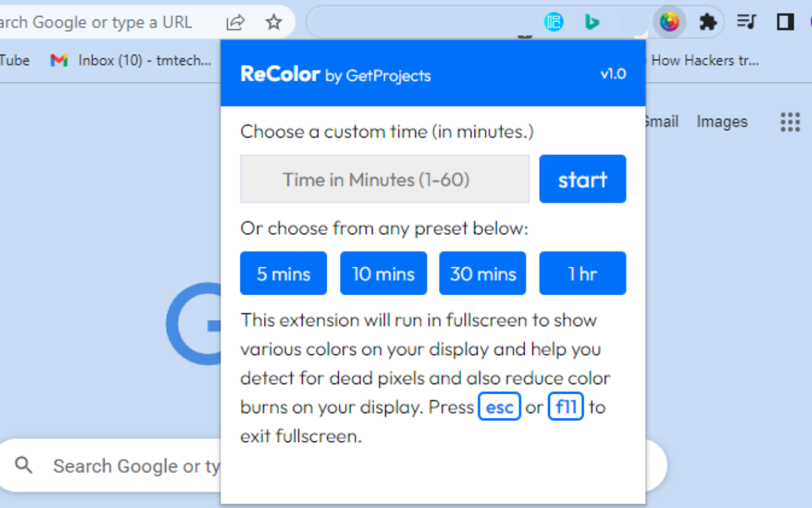Click the Images link
The width and height of the screenshot is (812, 508).
pyautogui.click(x=722, y=121)
